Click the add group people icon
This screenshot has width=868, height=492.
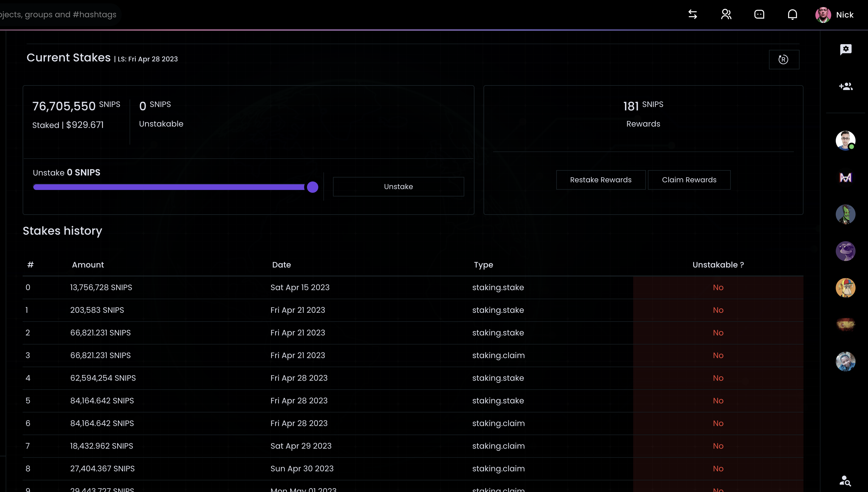pyautogui.click(x=845, y=87)
